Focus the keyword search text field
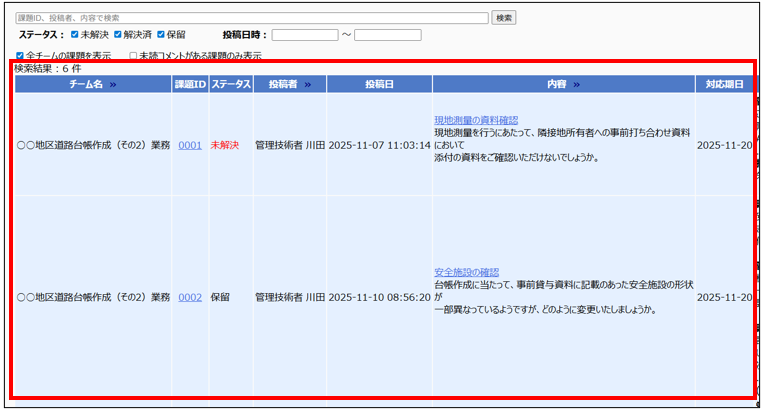Viewport: 767px width, 412px height. pyautogui.click(x=251, y=18)
